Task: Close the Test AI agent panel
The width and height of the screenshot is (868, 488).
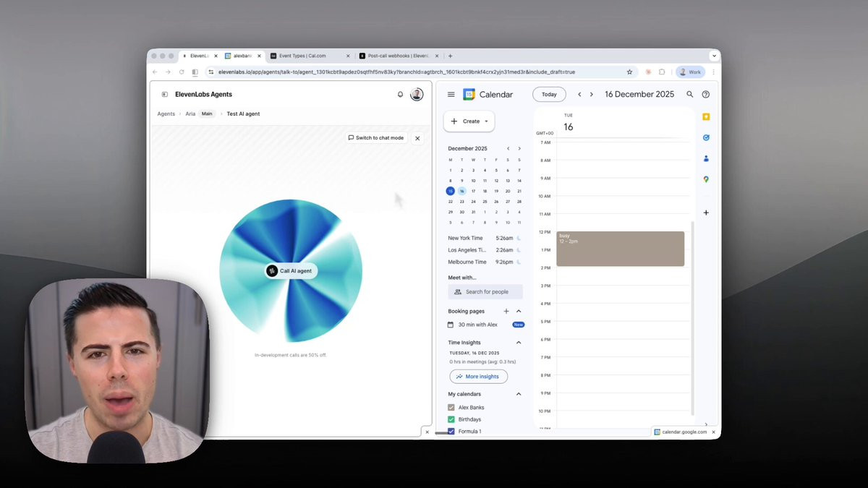Action: point(417,138)
